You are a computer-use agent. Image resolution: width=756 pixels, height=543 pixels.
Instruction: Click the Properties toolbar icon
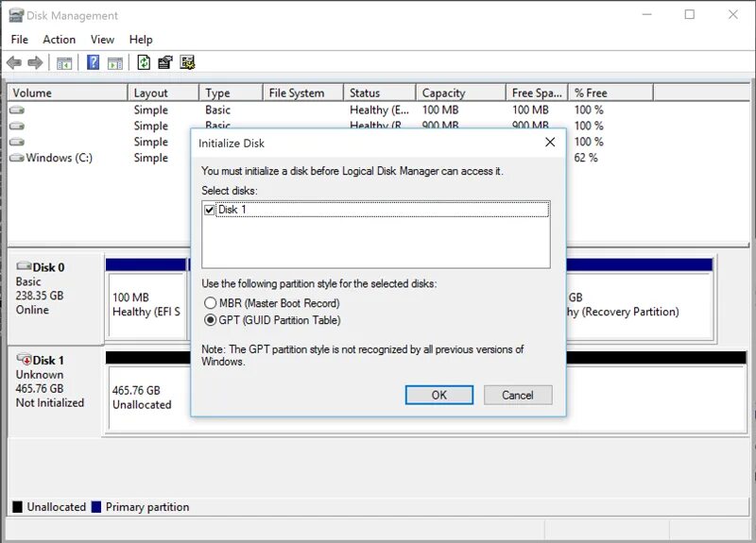click(x=165, y=62)
